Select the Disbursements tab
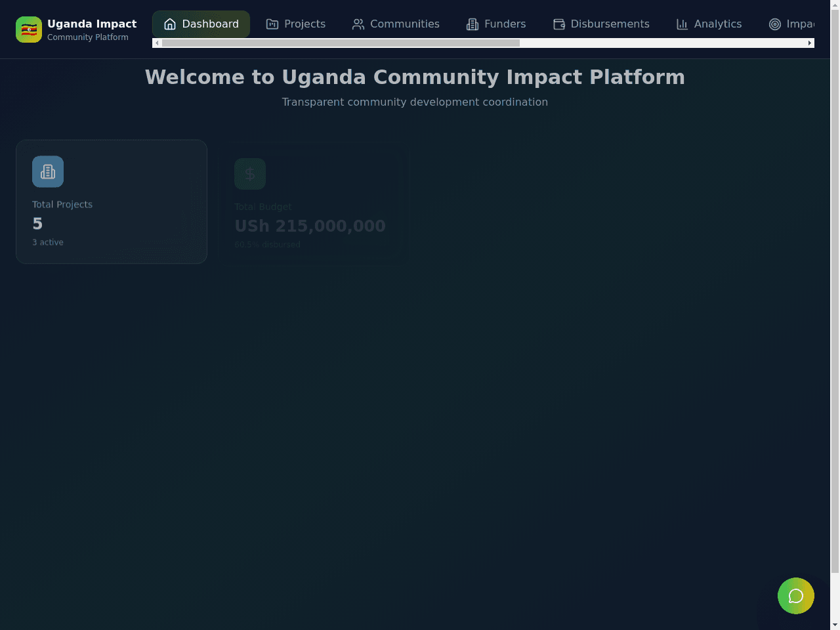The width and height of the screenshot is (840, 630). tap(601, 24)
